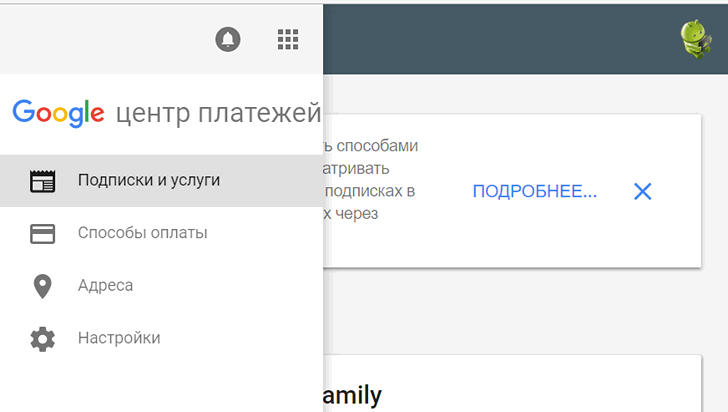Open Подписки и услуги section
This screenshot has width=728, height=412.
[162, 181]
